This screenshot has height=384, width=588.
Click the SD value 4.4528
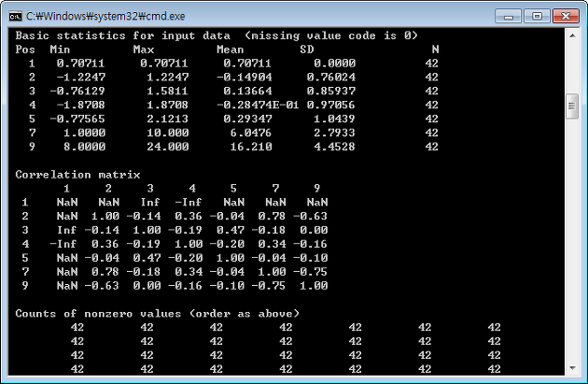pyautogui.click(x=334, y=147)
